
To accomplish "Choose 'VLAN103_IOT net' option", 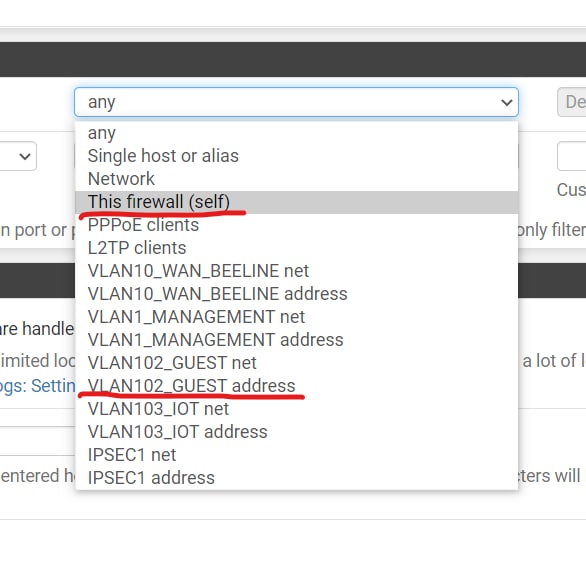I will click(296, 409).
